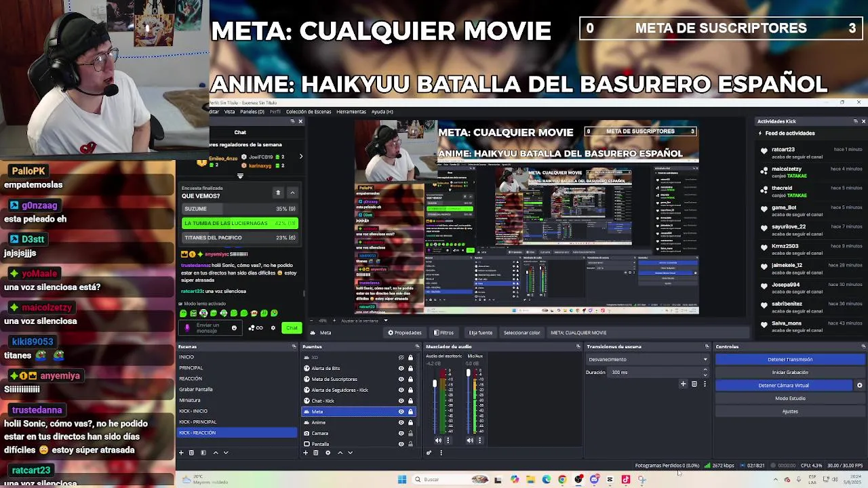
Task: Toggle lock on the Camara source
Action: point(410,433)
